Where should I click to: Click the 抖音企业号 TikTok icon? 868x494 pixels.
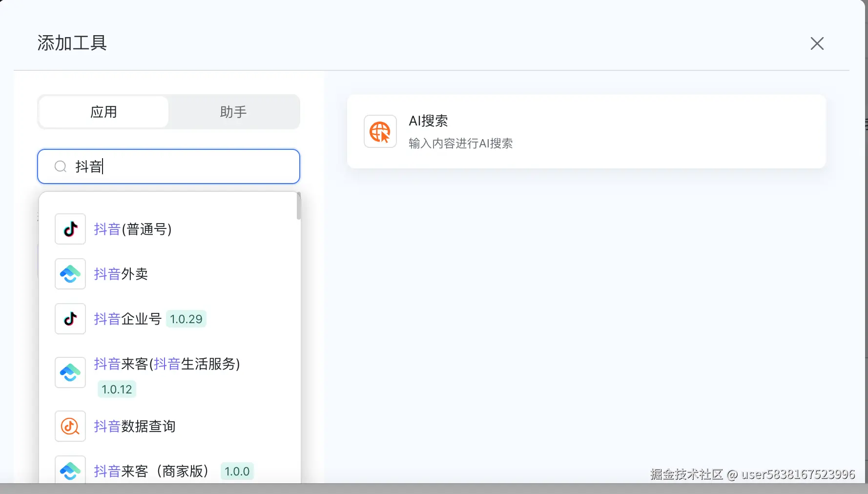(70, 319)
